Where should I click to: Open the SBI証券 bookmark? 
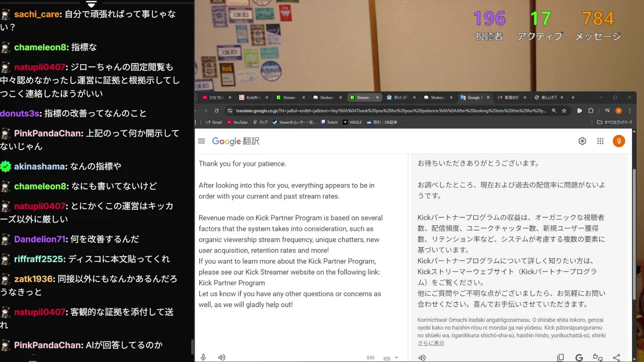(382, 122)
